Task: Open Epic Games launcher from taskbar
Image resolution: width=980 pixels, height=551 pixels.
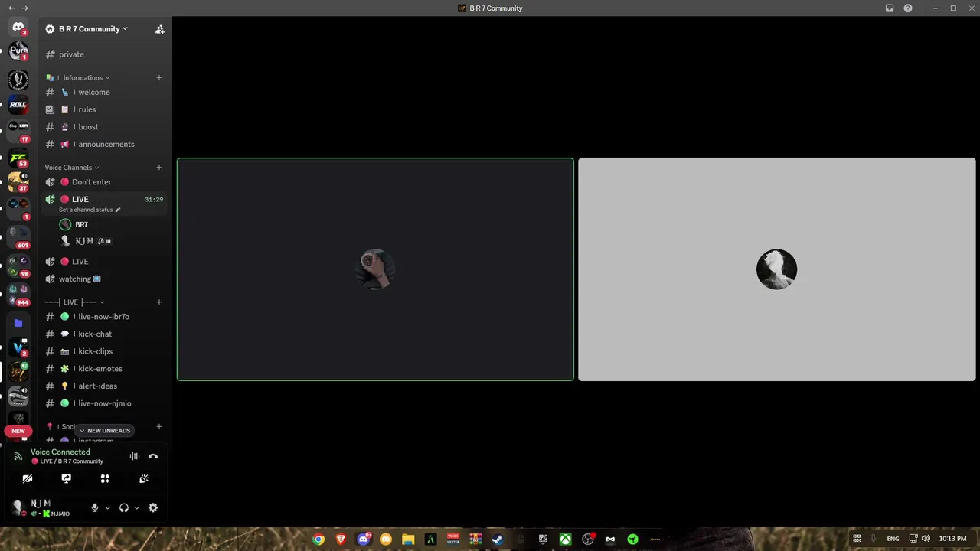Action: pyautogui.click(x=543, y=539)
